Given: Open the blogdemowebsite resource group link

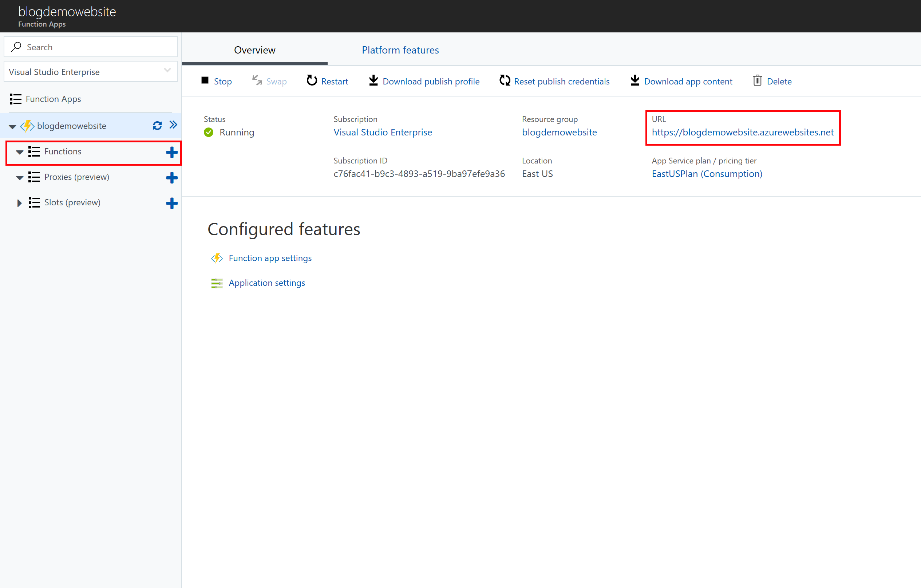Looking at the screenshot, I should click(559, 133).
